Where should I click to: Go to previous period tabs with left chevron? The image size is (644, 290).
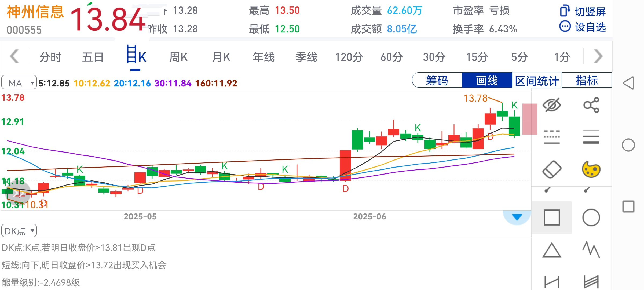coord(14,56)
